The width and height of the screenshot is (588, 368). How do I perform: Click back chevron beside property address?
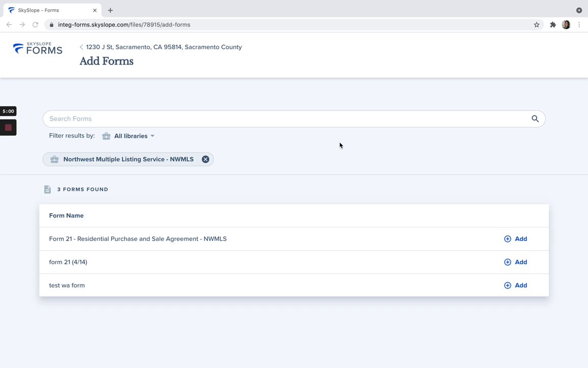pyautogui.click(x=81, y=47)
